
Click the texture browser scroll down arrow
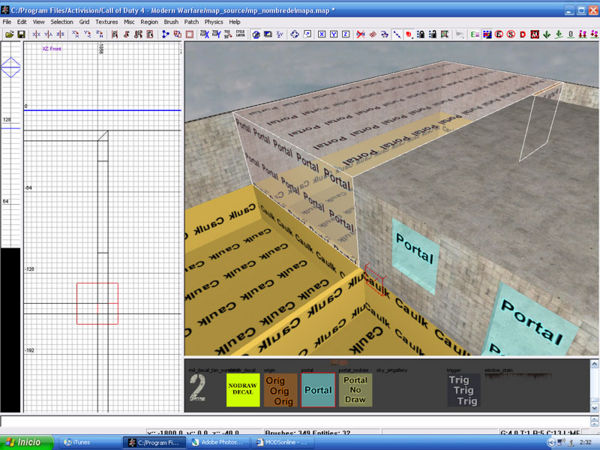click(594, 408)
